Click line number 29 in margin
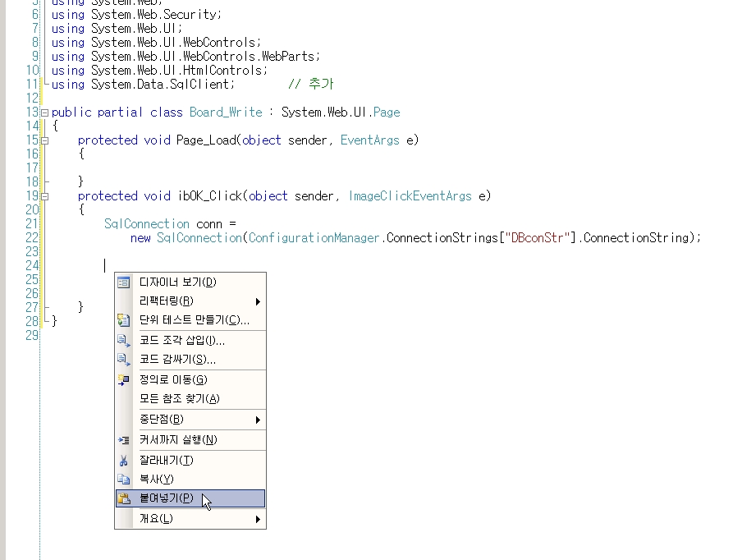The image size is (742, 560). tap(32, 336)
